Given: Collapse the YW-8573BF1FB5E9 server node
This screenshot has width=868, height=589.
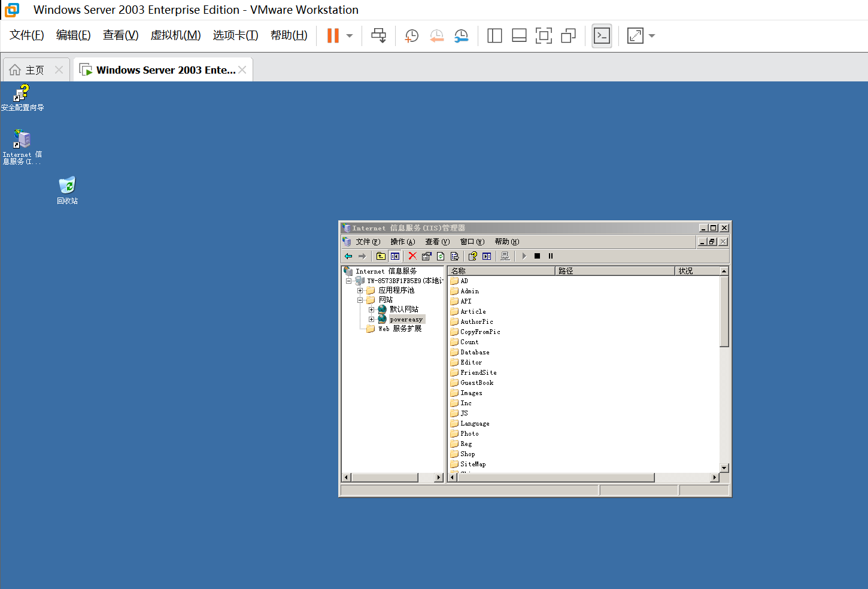Looking at the screenshot, I should (348, 281).
